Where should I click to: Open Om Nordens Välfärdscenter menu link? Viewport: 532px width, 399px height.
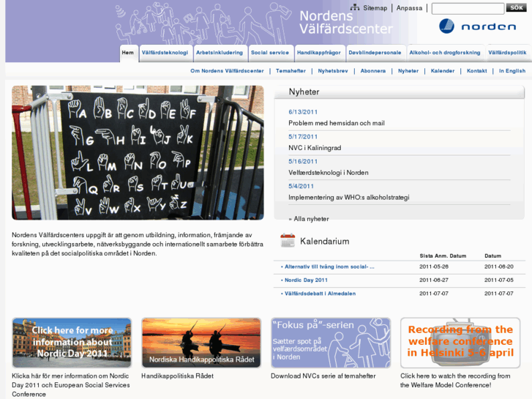coord(227,71)
